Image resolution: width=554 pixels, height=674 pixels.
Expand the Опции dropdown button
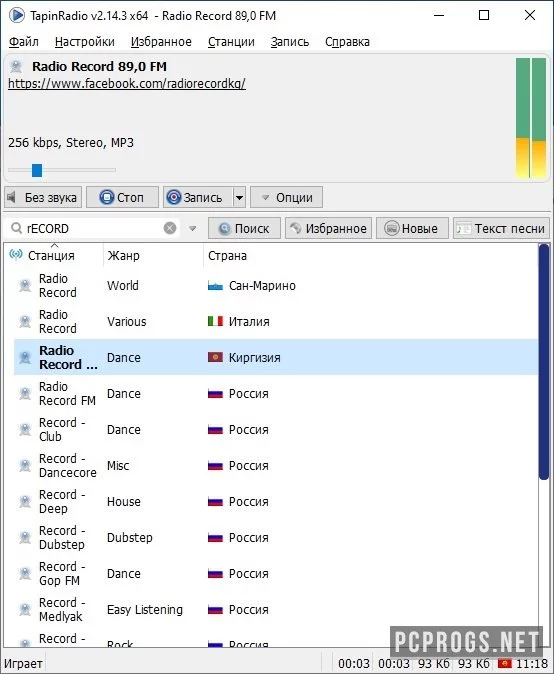coord(287,197)
